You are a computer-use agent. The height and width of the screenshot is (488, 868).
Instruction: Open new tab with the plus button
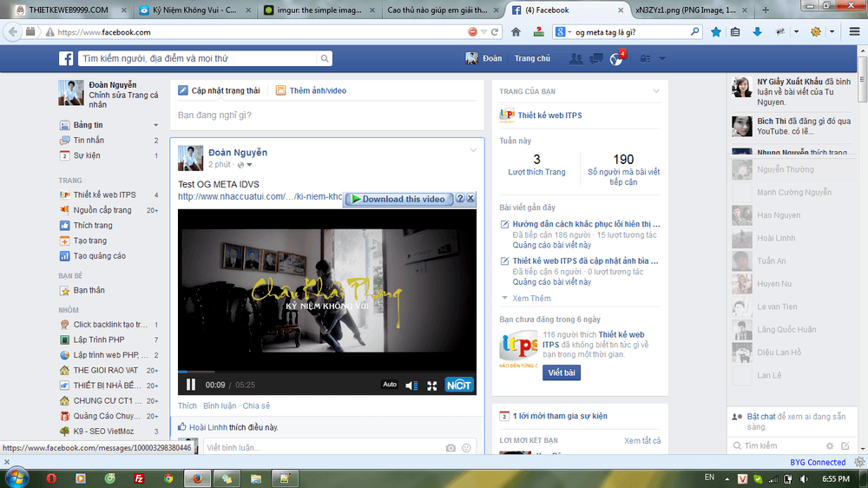click(766, 10)
